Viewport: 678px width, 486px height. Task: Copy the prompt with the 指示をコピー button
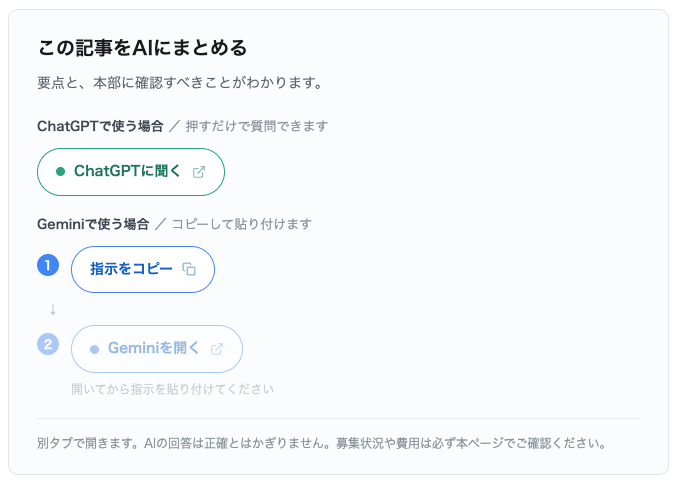(143, 269)
